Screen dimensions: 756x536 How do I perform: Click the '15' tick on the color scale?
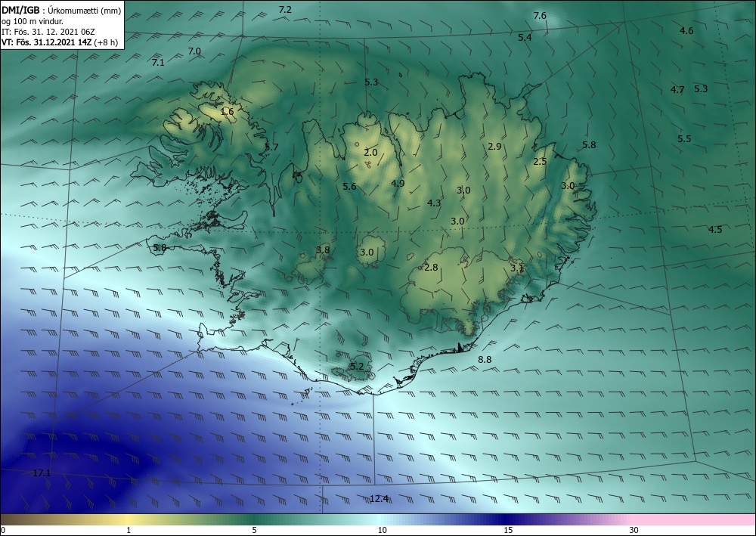click(x=508, y=531)
